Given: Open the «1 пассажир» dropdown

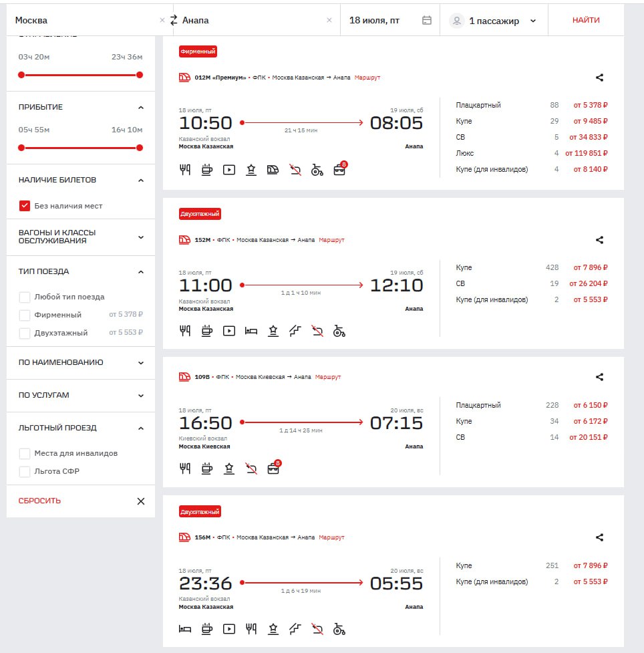Looking at the screenshot, I should pos(494,21).
